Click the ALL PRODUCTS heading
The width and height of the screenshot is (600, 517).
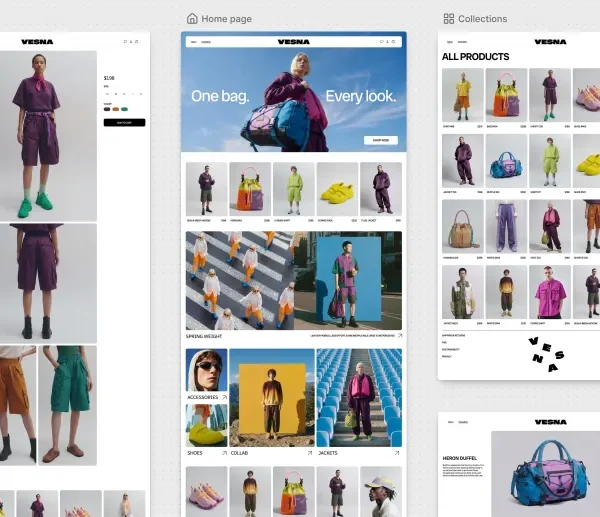coord(475,57)
